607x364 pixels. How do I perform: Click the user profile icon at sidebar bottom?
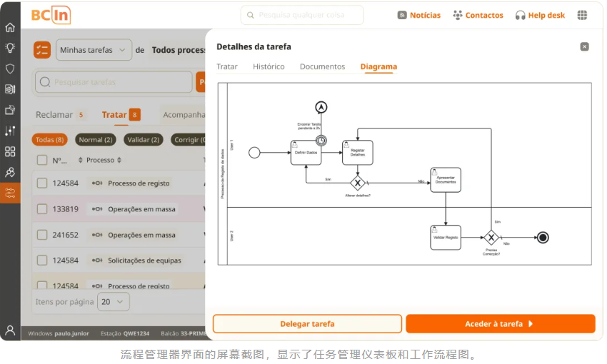10,330
